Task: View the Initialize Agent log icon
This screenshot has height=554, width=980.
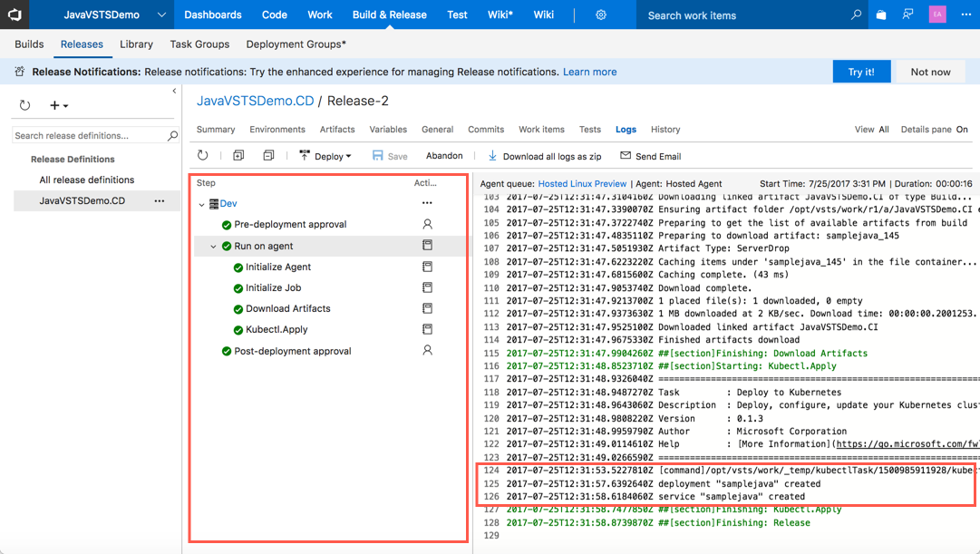Action: 428,267
